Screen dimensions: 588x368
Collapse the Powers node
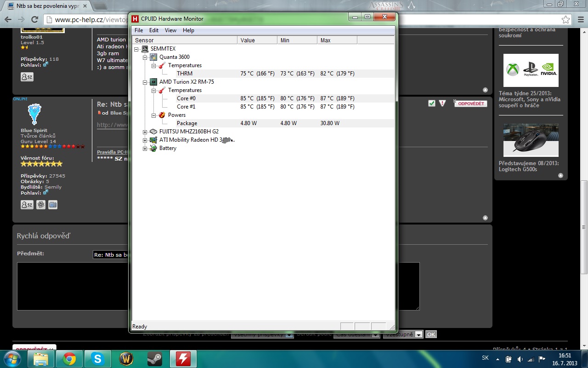coord(154,115)
